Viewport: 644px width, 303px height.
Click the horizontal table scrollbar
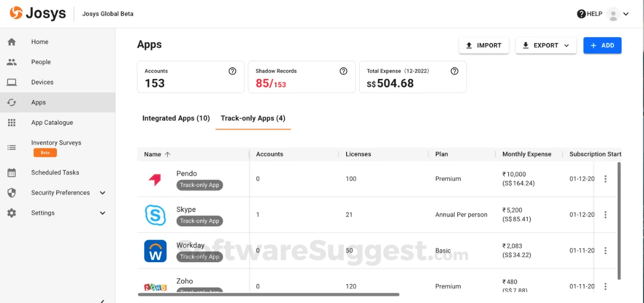(x=268, y=294)
